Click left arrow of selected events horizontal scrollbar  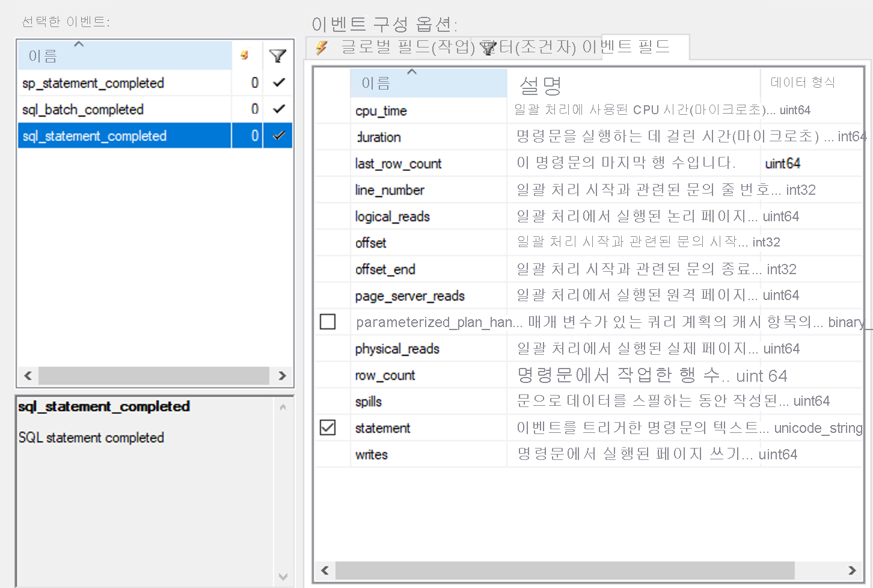tap(28, 376)
